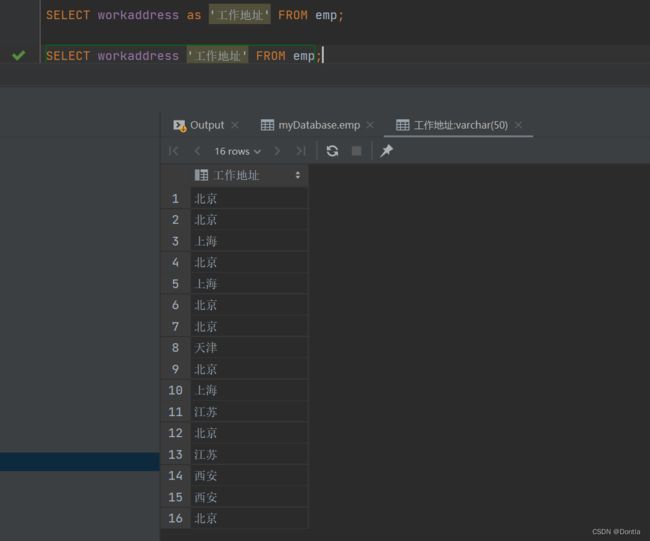This screenshot has width=650, height=541.
Task: Open the 16 rows page size dropdown
Action: [x=238, y=151]
